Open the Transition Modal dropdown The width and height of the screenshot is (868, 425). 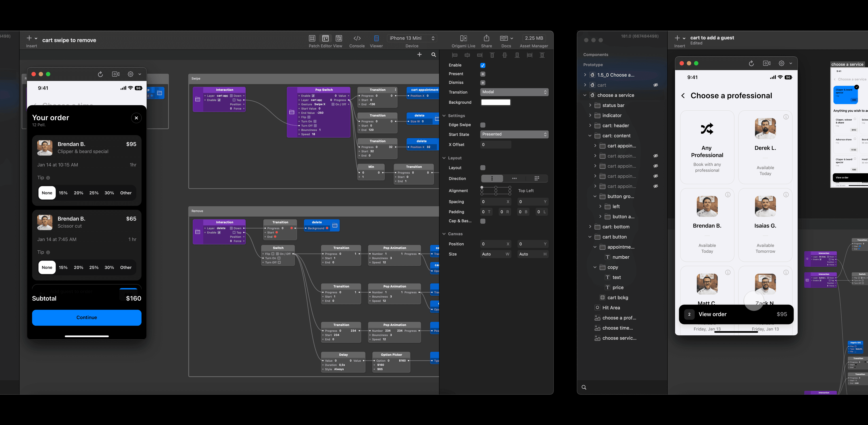tap(514, 92)
